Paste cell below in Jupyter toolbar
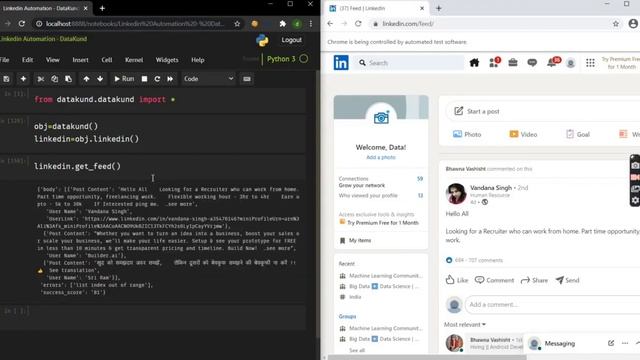The width and height of the screenshot is (640, 360). pyautogui.click(x=68, y=79)
